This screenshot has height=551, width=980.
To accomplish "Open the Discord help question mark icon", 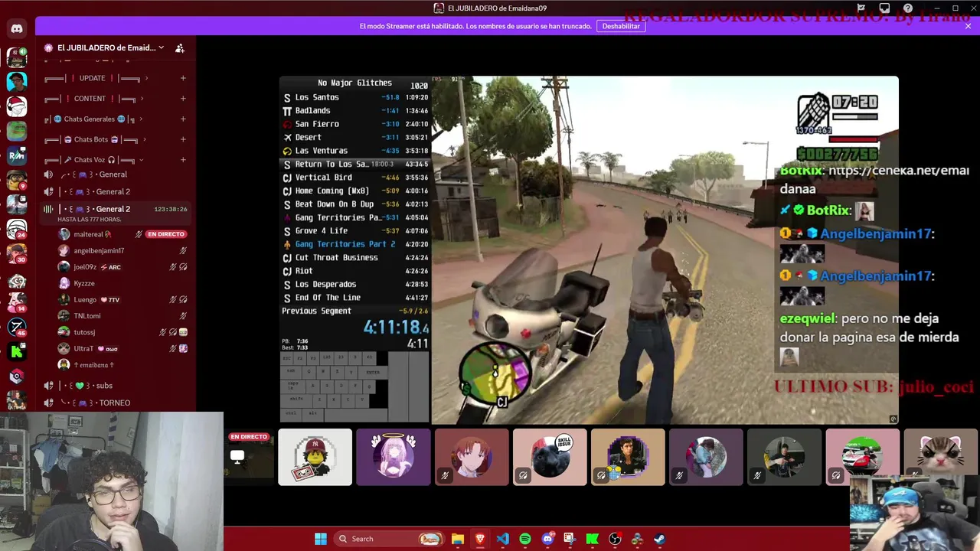I will [907, 8].
